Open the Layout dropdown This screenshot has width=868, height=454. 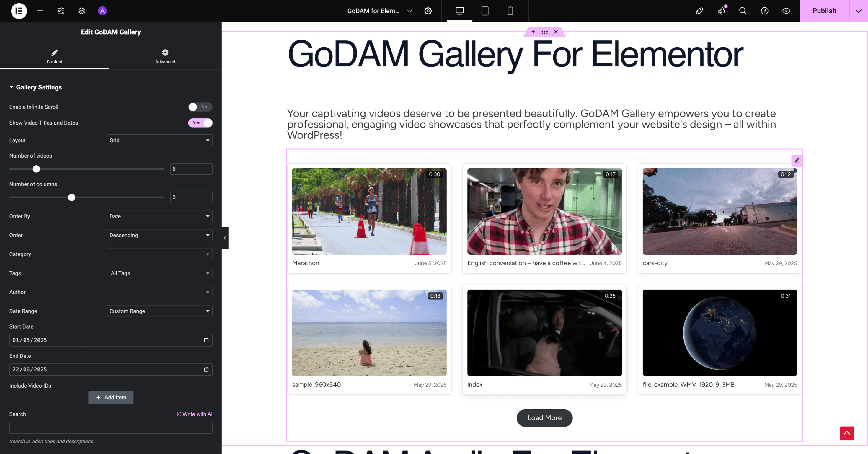[159, 140]
